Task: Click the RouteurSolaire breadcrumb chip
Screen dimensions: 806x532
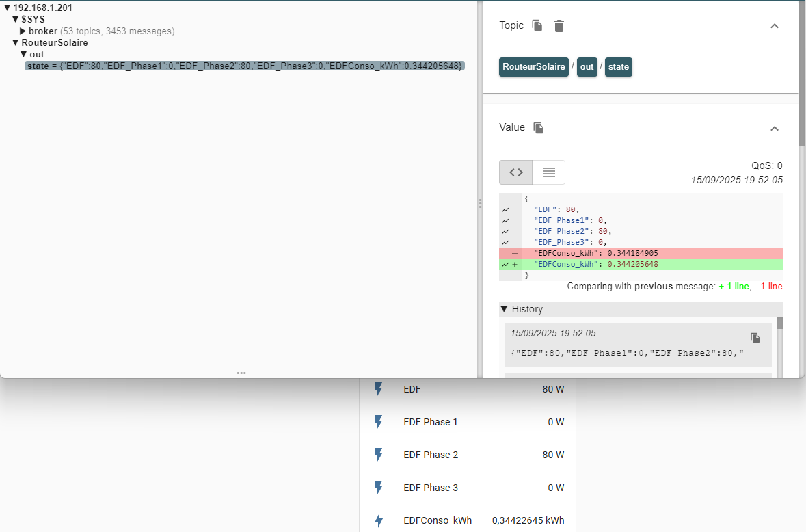Action: point(533,67)
